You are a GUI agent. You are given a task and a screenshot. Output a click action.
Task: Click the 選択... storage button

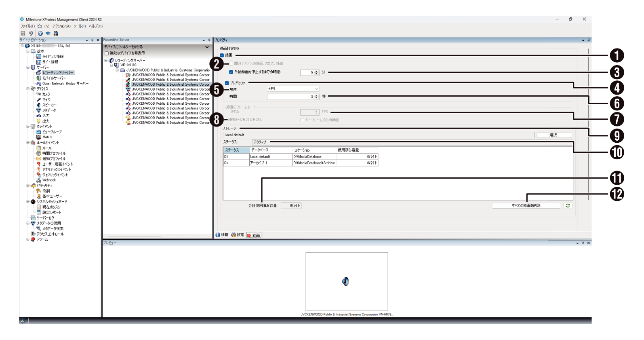click(x=554, y=135)
